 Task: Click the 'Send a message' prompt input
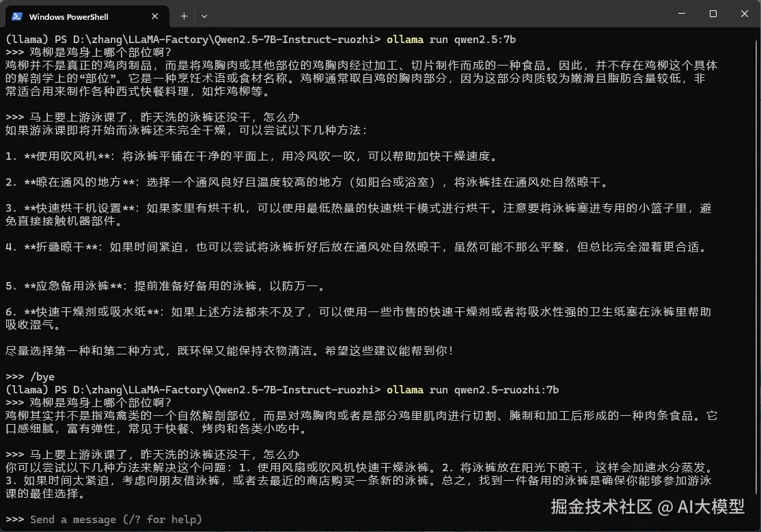pyautogui.click(x=116, y=520)
